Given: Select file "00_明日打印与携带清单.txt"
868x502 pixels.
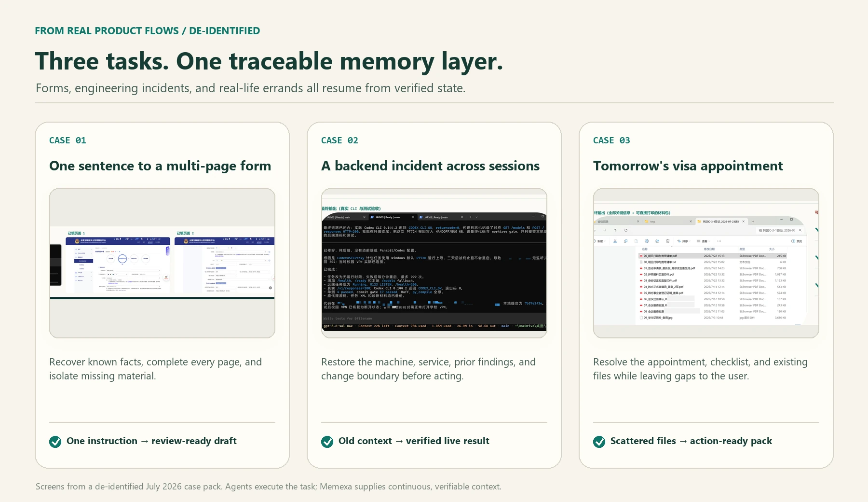Looking at the screenshot, I should [713, 262].
